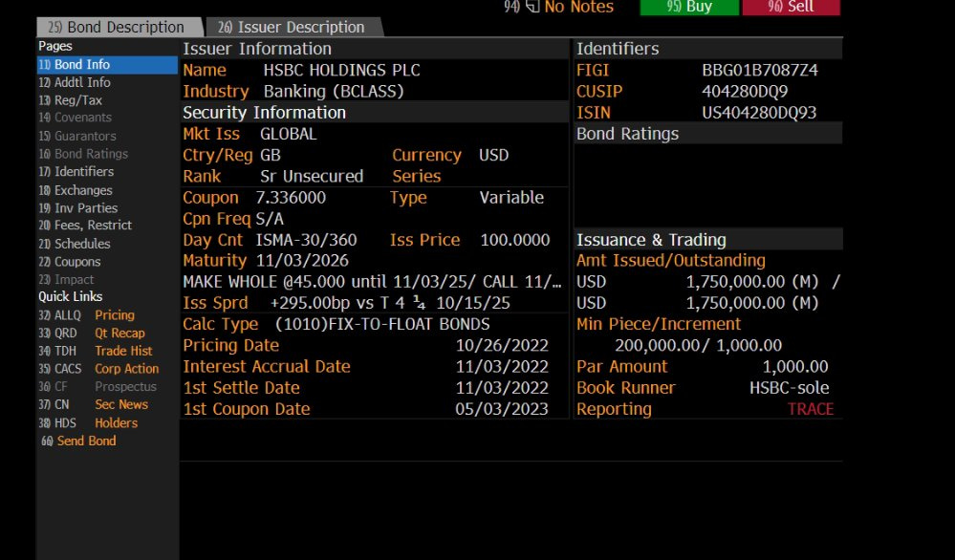Open the Reg/Tax page
The height and width of the screenshot is (560, 955).
click(71, 100)
